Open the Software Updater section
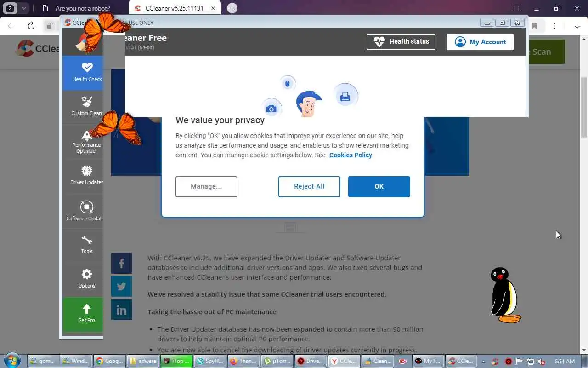588x368 pixels. tap(83, 211)
